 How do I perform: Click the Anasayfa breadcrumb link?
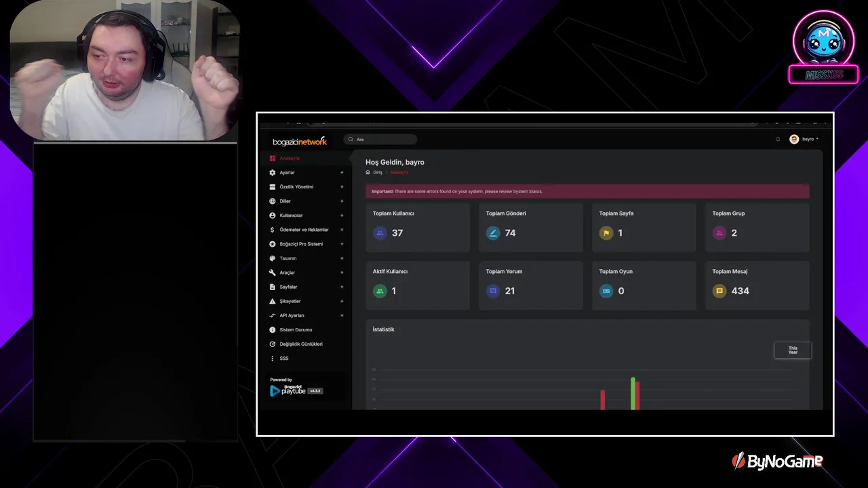399,172
